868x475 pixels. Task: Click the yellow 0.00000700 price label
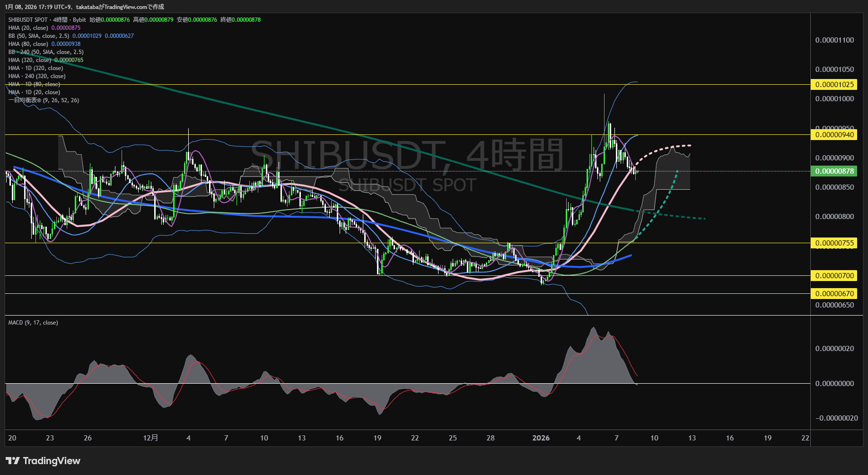click(x=834, y=275)
